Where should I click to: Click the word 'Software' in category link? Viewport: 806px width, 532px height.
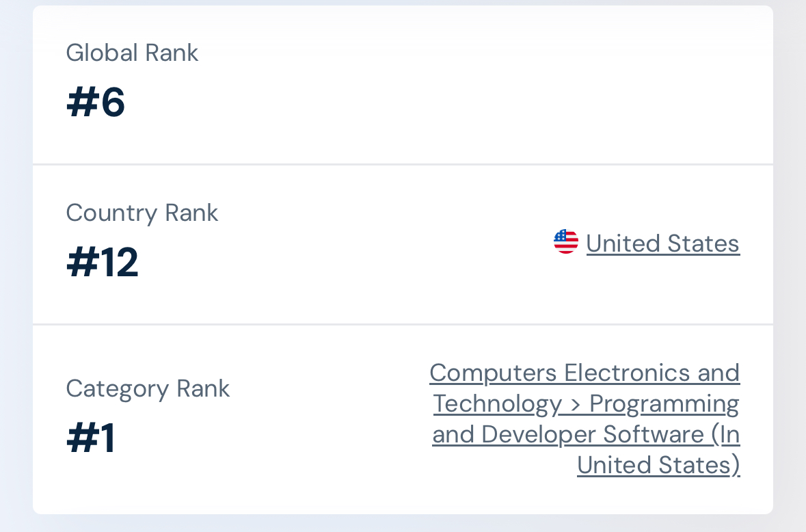click(654, 434)
